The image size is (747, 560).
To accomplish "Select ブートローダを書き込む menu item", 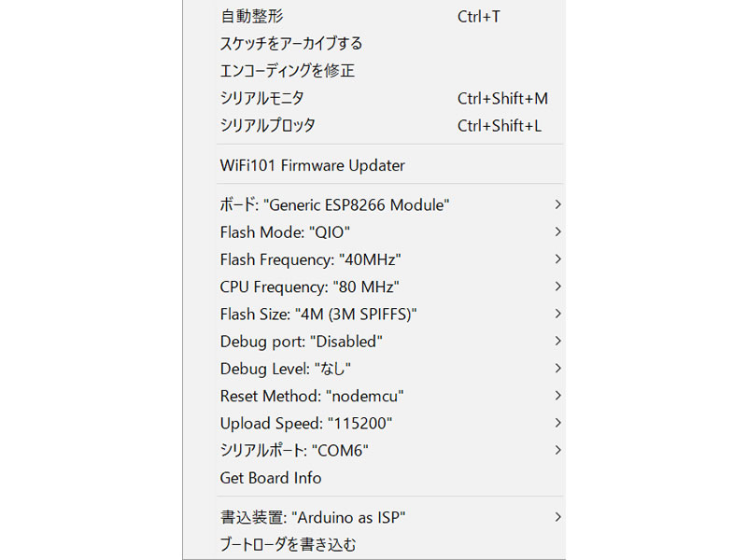I will coord(289,544).
